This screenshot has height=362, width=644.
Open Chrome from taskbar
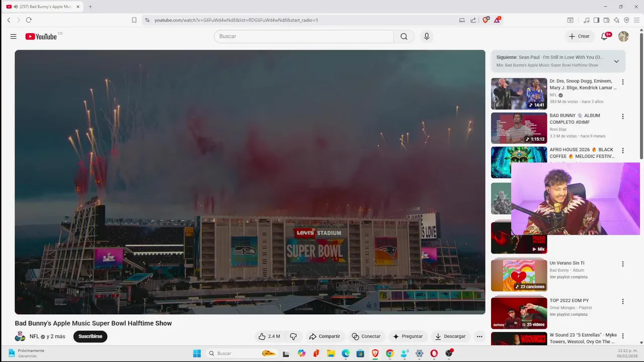tap(389, 353)
